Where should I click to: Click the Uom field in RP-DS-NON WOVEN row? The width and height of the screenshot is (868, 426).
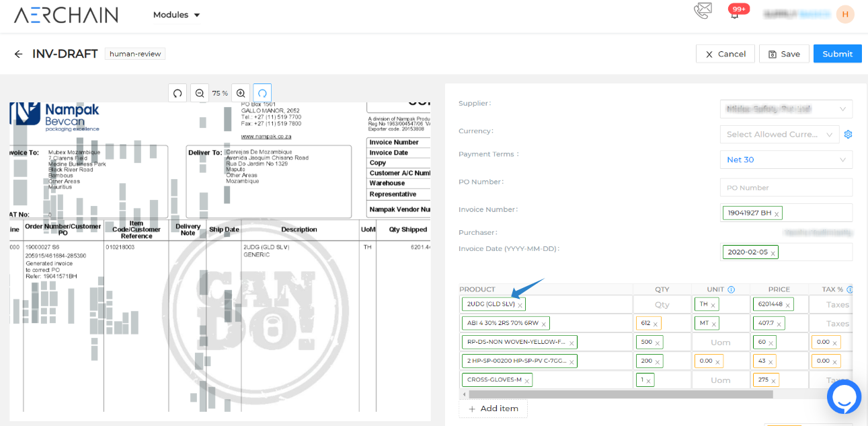[x=721, y=343]
